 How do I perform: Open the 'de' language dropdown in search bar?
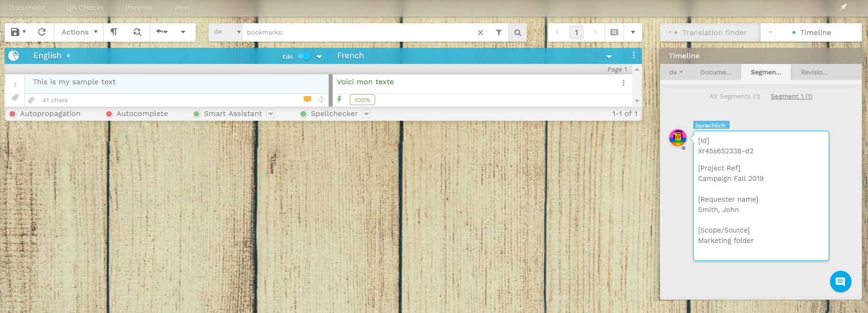tap(227, 32)
